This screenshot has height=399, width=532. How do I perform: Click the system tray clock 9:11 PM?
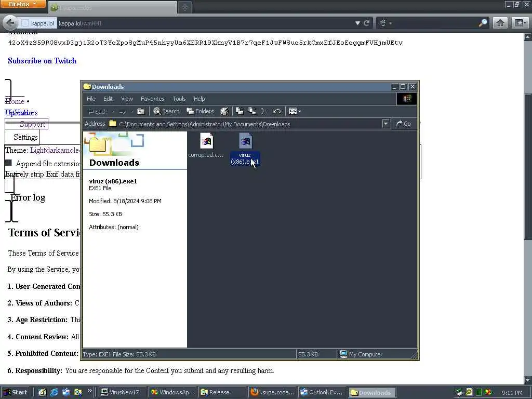point(512,393)
